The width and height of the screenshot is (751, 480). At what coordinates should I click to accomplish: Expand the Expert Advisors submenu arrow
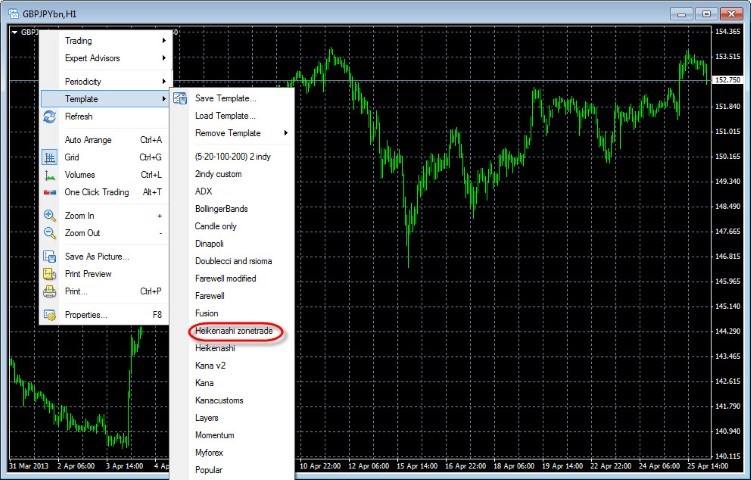pyautogui.click(x=164, y=58)
